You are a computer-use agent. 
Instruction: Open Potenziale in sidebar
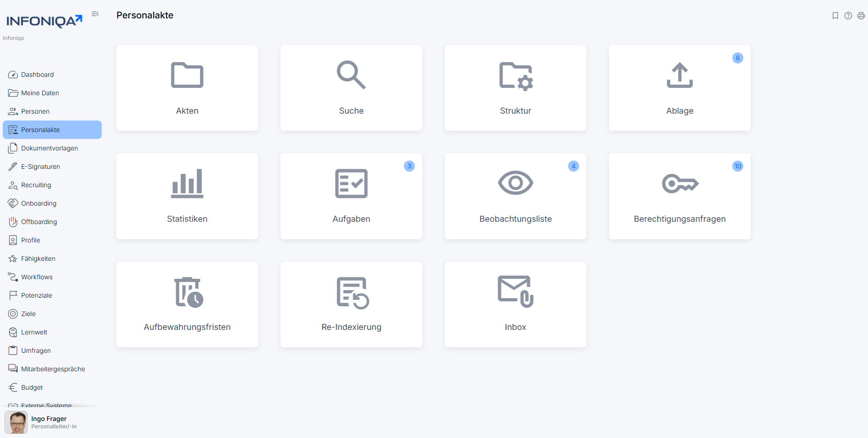[52, 295]
